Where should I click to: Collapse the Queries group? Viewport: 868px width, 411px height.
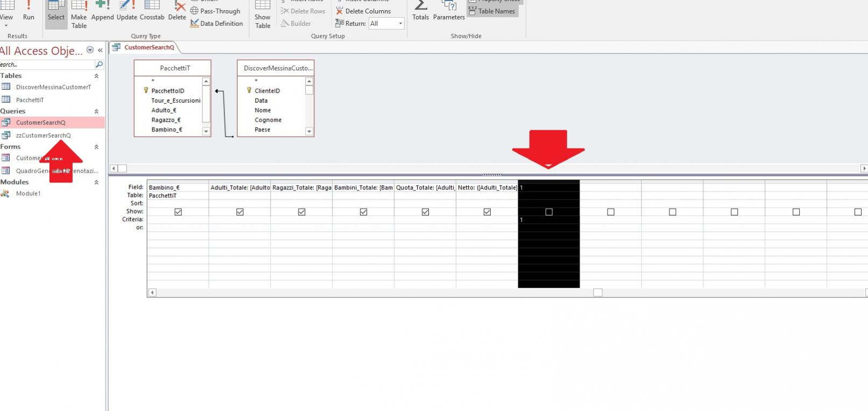[x=96, y=111]
